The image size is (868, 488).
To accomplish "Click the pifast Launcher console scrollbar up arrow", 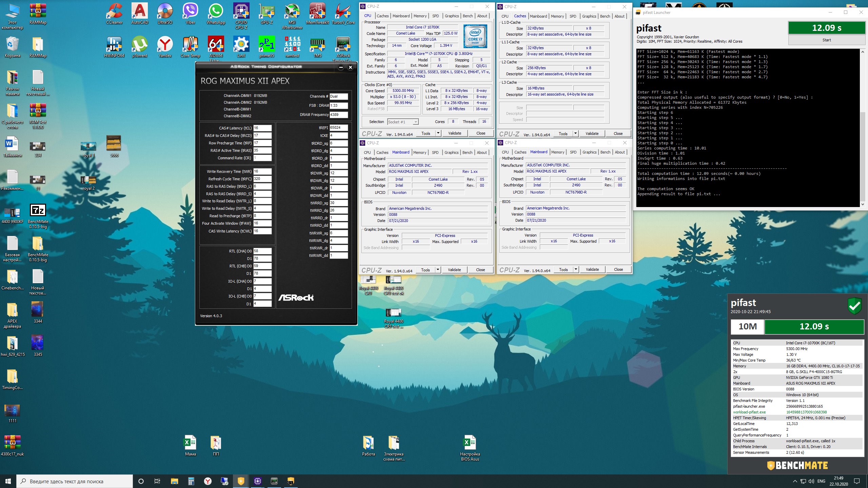I will tap(863, 52).
